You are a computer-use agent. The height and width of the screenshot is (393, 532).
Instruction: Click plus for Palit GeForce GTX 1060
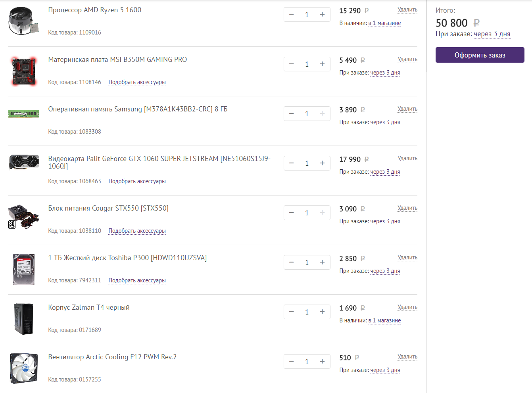coord(322,163)
